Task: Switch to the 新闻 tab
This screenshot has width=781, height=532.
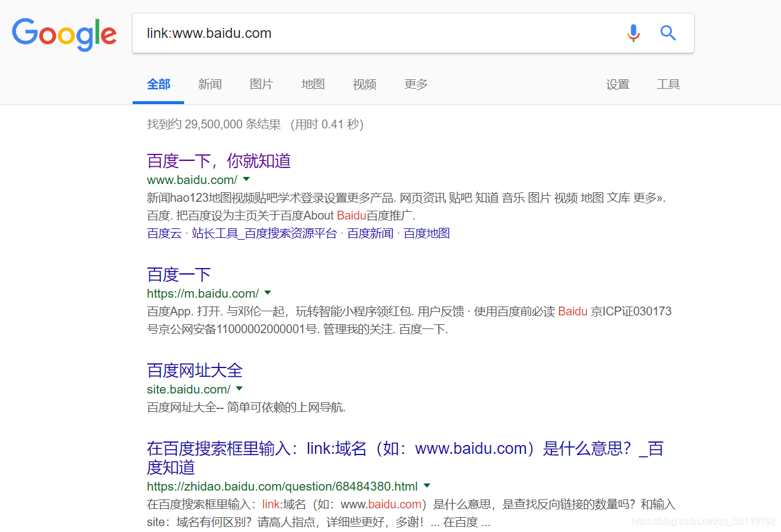Action: [210, 85]
